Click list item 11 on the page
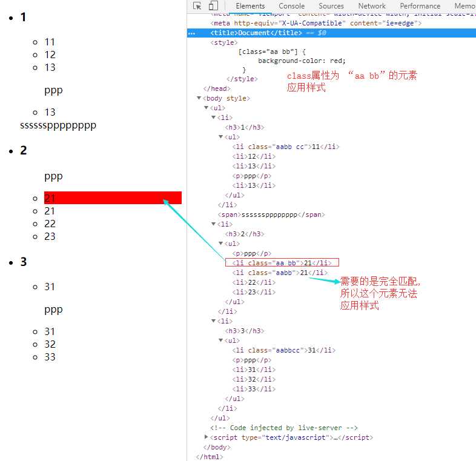 50,42
